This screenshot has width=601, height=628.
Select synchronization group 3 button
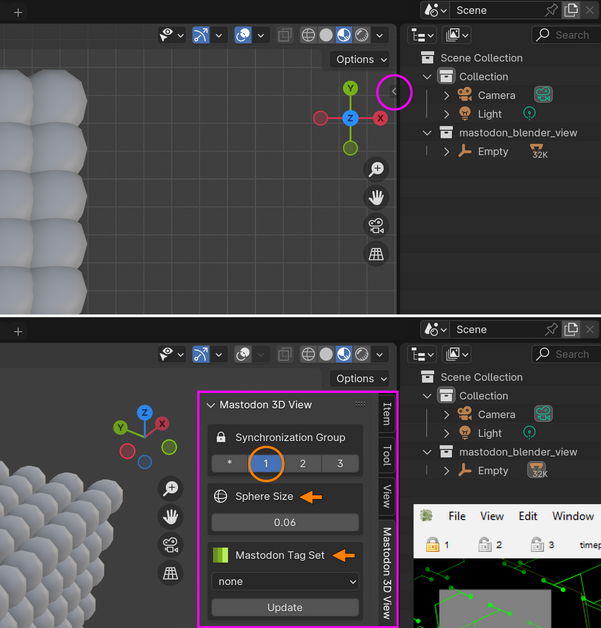tap(340, 464)
